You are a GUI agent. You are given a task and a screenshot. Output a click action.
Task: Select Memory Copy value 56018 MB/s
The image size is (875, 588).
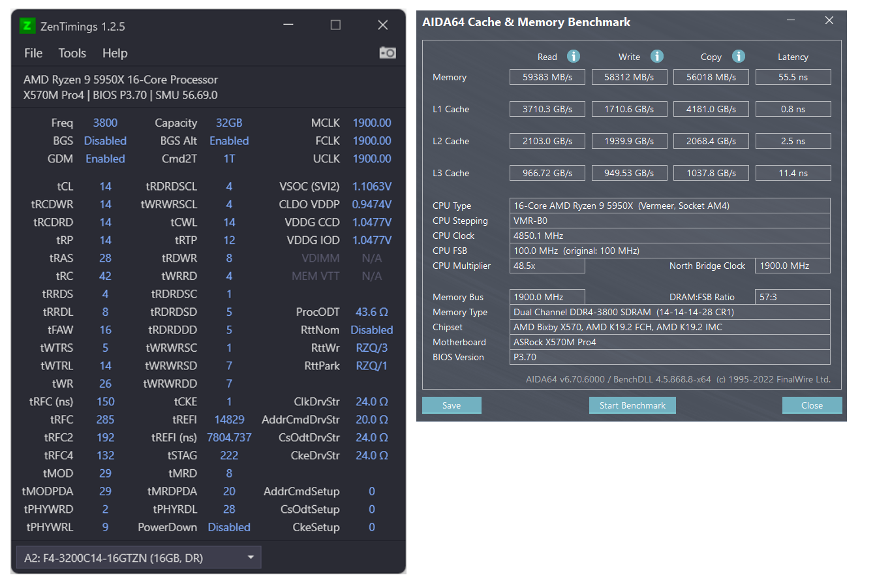711,77
